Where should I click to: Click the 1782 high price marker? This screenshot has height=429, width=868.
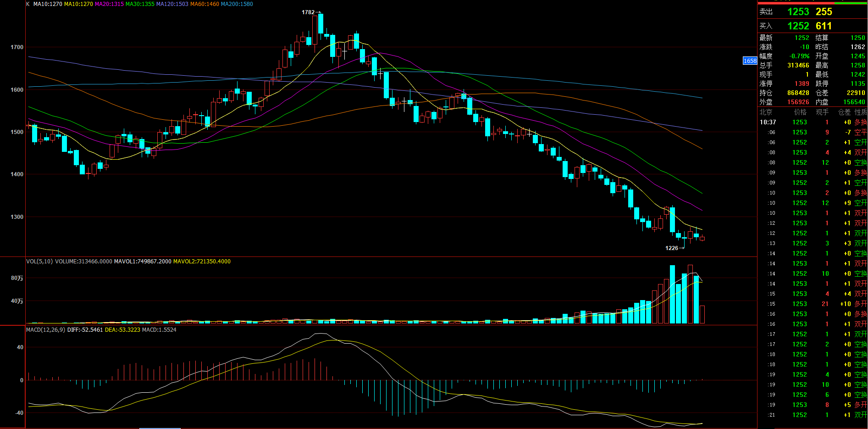coord(308,12)
